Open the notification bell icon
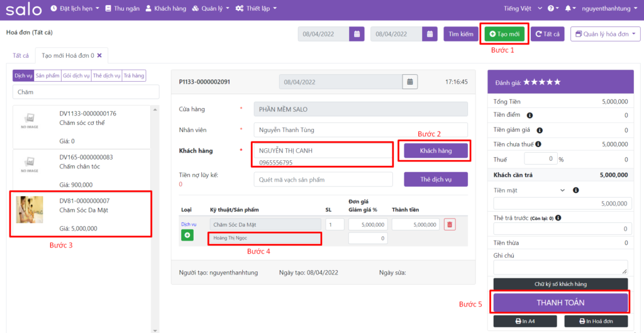Image resolution: width=644 pixels, height=333 pixels. point(569,9)
